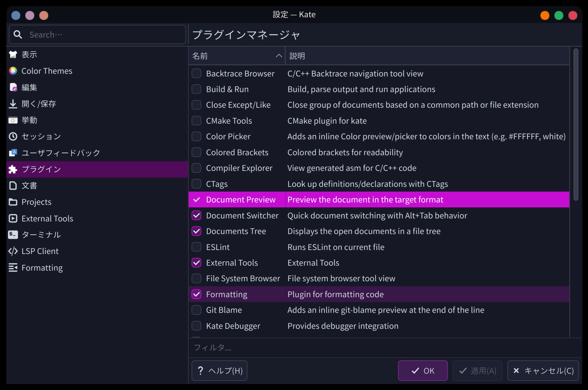588x390 pixels.
Task: Uncheck the External Tools plugin checkbox
Action: pos(197,263)
